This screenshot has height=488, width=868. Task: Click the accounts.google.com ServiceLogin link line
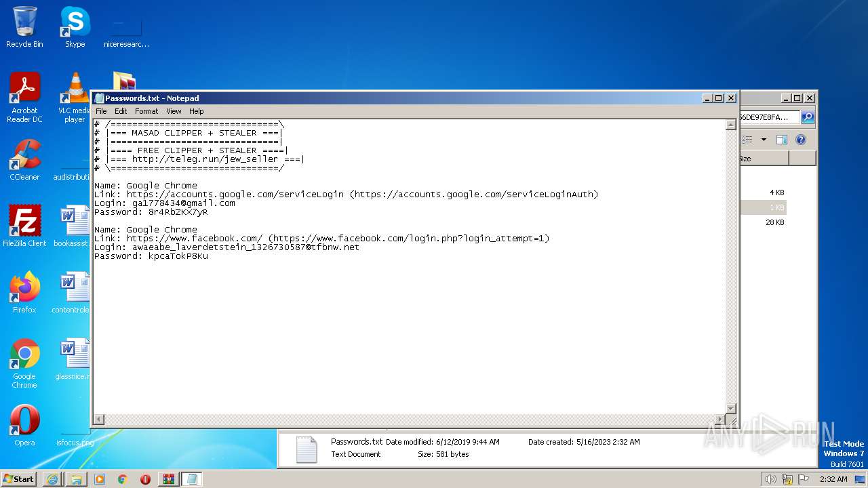click(347, 195)
